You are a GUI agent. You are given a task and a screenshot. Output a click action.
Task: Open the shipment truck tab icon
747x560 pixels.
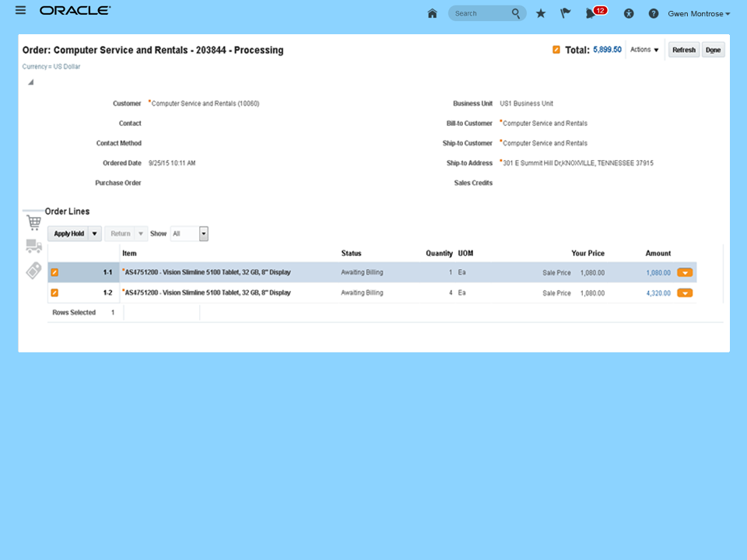coord(33,246)
